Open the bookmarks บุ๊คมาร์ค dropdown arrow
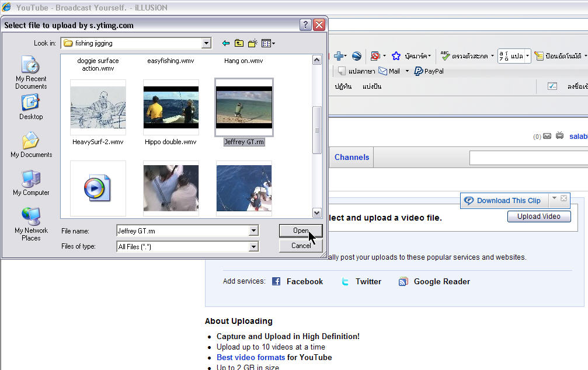Screen dimensions: 588x370 pyautogui.click(x=429, y=56)
